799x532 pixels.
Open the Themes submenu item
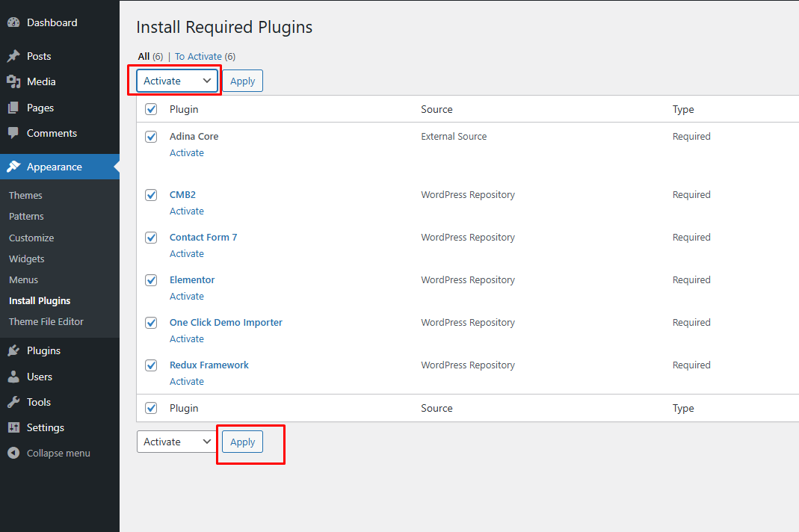click(25, 195)
